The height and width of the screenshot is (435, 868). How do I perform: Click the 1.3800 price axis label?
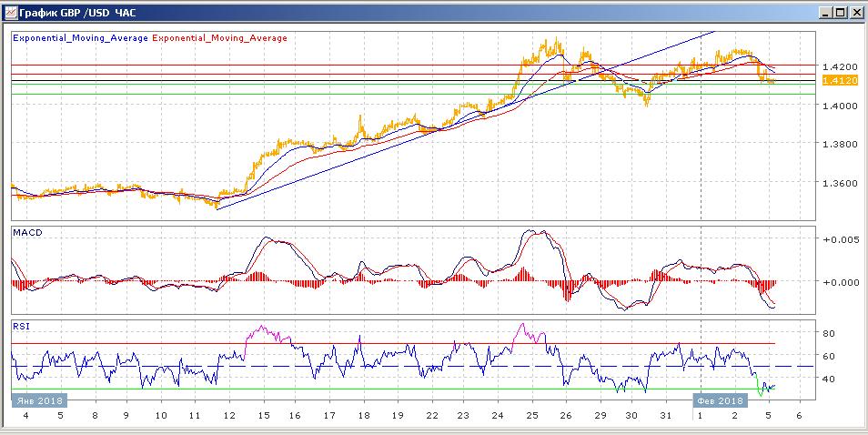tap(836, 145)
